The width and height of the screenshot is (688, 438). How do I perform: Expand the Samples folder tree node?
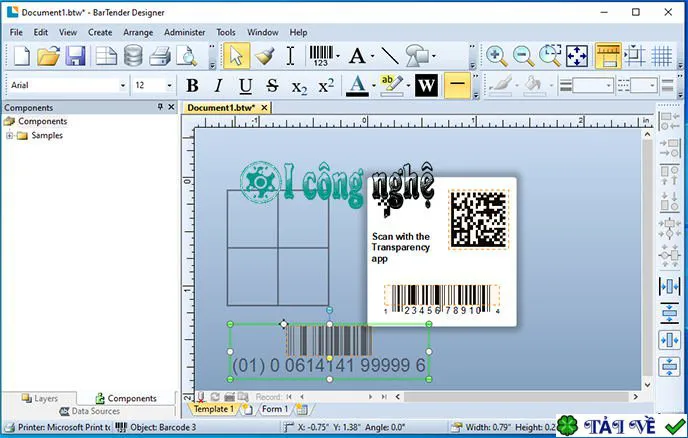point(9,136)
